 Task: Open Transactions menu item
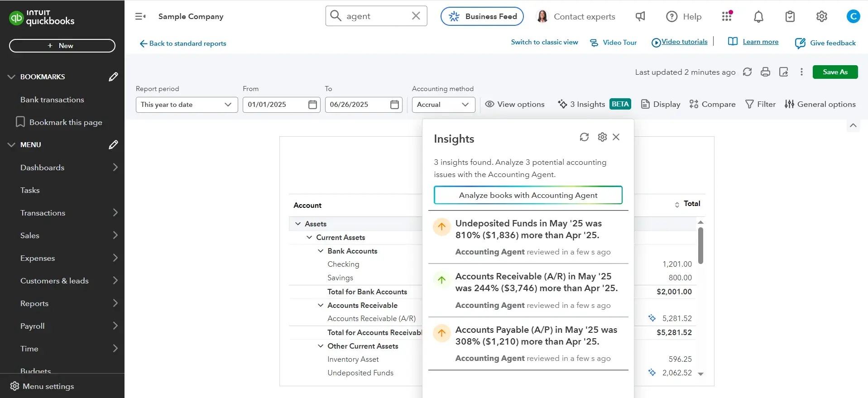click(x=62, y=213)
